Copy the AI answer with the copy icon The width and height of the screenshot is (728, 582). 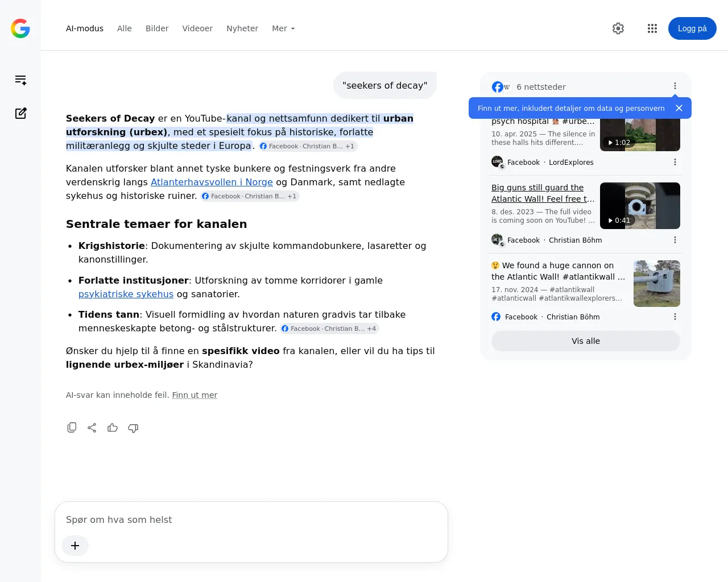[x=72, y=427]
